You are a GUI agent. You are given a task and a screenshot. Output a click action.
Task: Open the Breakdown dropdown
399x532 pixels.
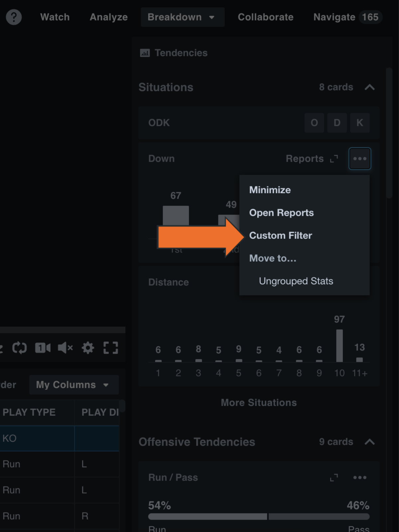point(182,17)
